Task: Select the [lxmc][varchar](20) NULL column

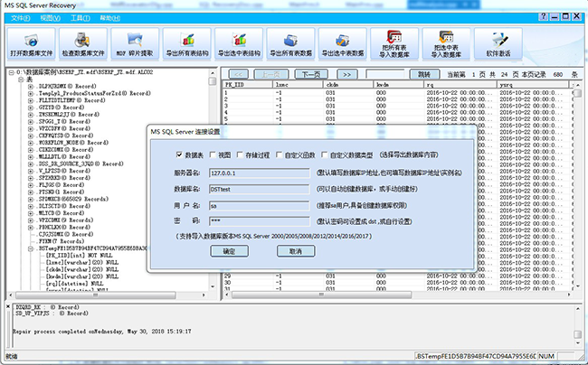Action: [82, 262]
